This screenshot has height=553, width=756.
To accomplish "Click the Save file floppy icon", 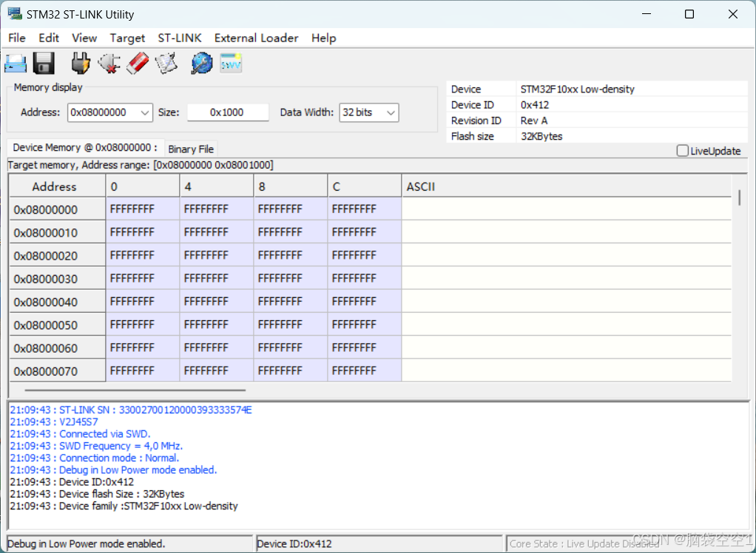I will pyautogui.click(x=44, y=63).
